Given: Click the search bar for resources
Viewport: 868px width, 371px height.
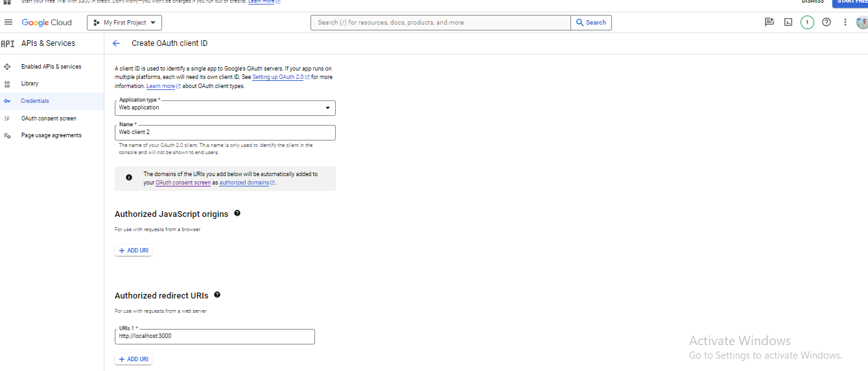Looking at the screenshot, I should tap(440, 23).
